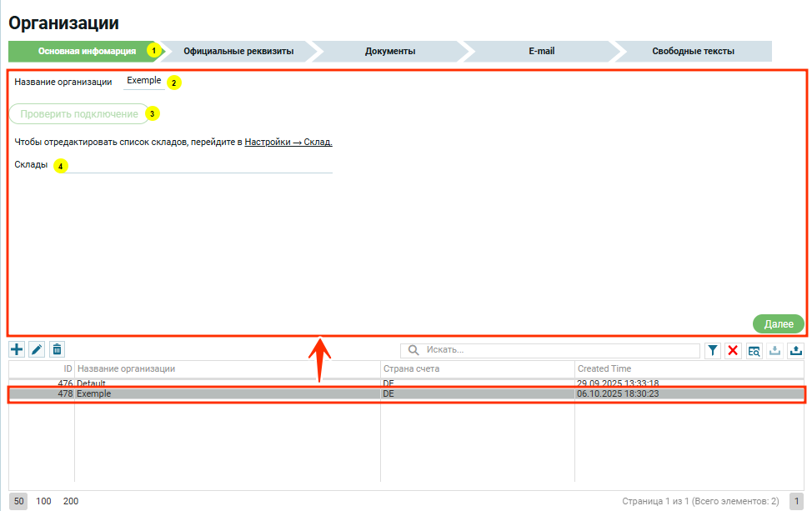
Task: Click the Название организации input field
Action: point(143,81)
